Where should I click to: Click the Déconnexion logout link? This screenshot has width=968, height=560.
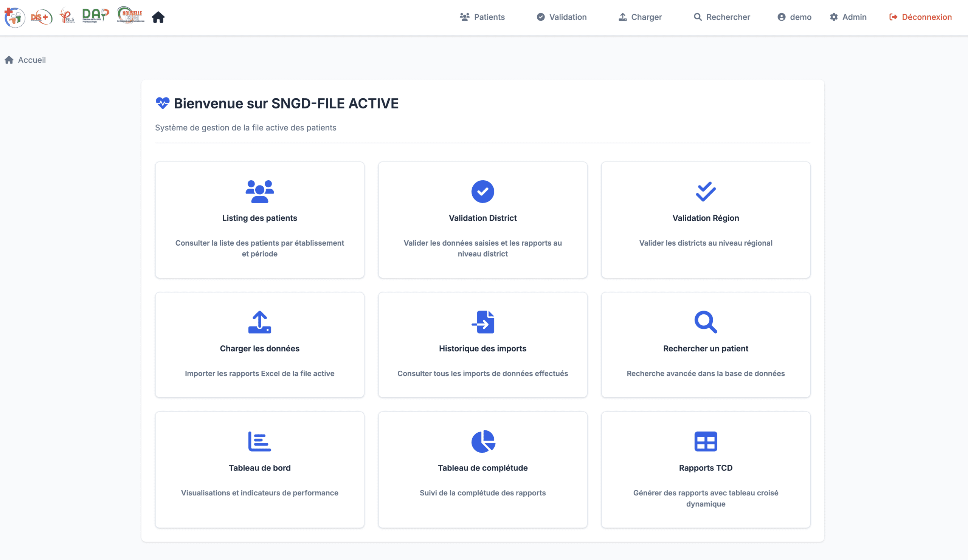920,17
